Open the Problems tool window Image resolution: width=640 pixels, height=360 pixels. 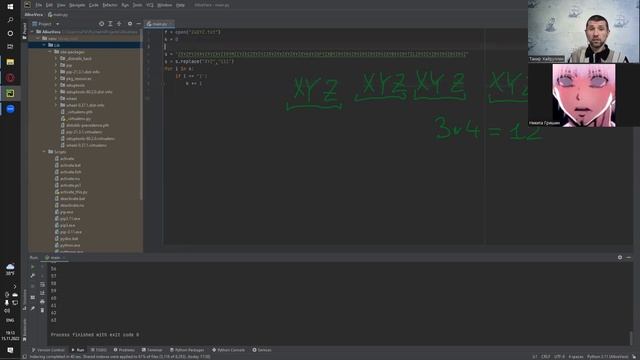[124, 350]
